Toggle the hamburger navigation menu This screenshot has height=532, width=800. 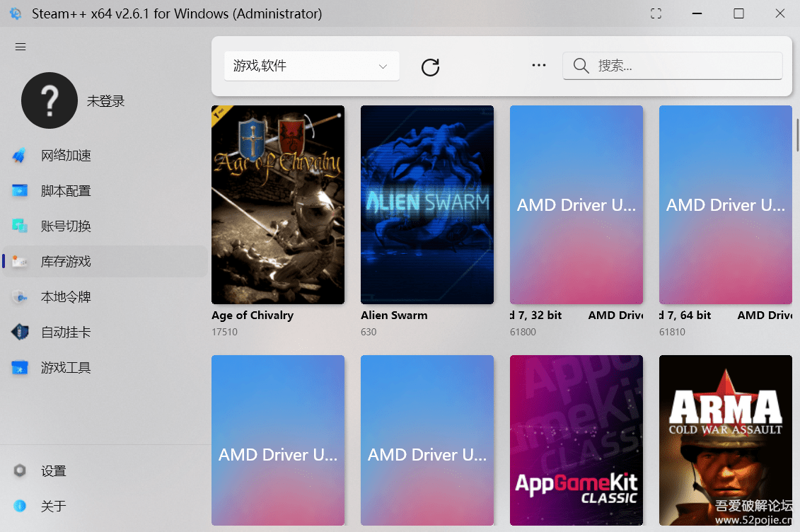(x=21, y=47)
